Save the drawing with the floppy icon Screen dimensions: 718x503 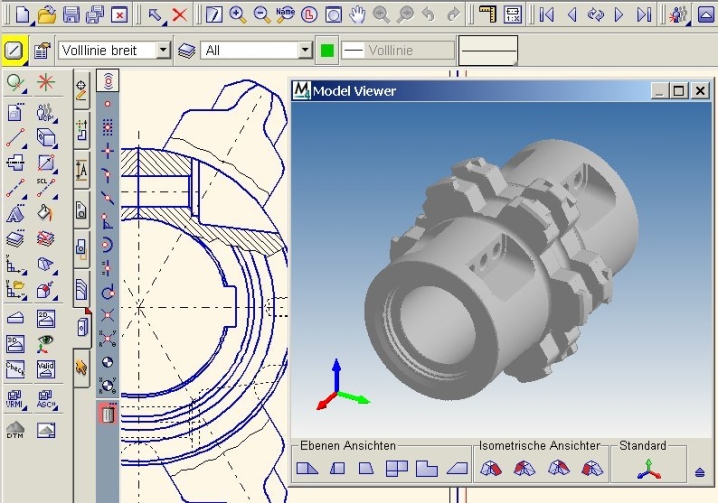tap(71, 14)
